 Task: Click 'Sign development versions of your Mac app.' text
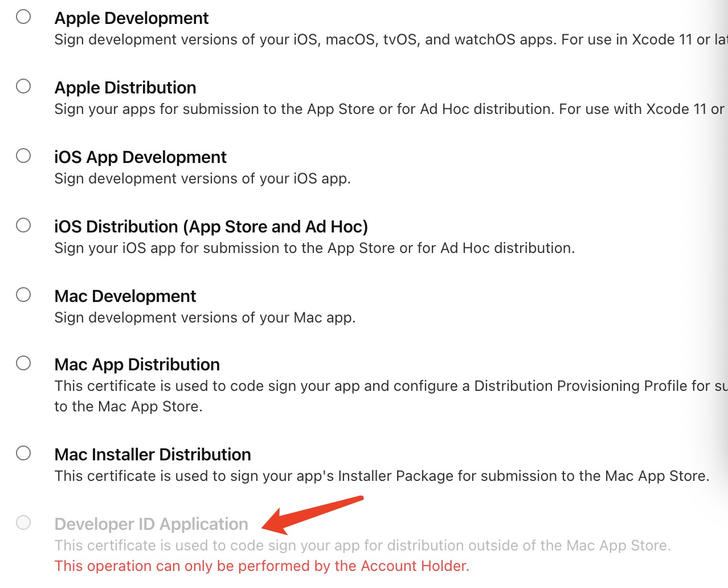click(x=205, y=318)
